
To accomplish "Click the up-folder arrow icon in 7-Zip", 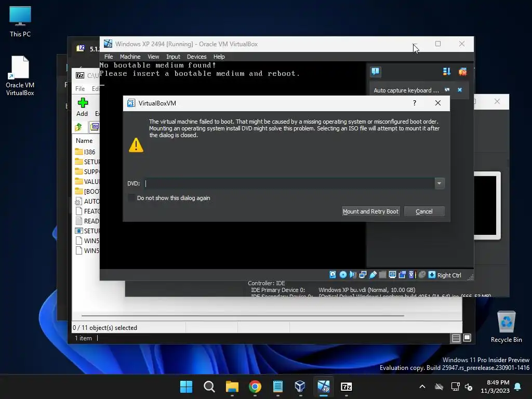I will point(78,127).
